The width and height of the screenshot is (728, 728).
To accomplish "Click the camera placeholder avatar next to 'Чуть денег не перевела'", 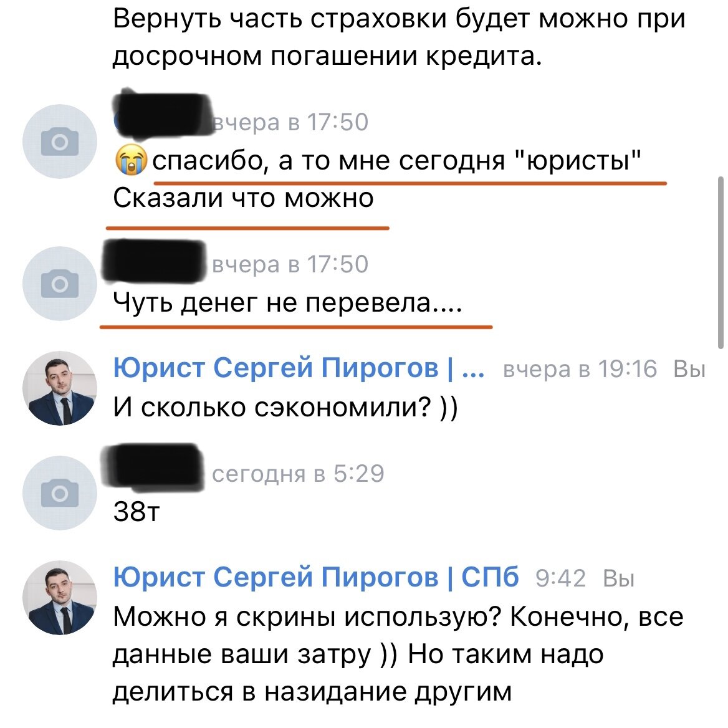I will point(60,283).
